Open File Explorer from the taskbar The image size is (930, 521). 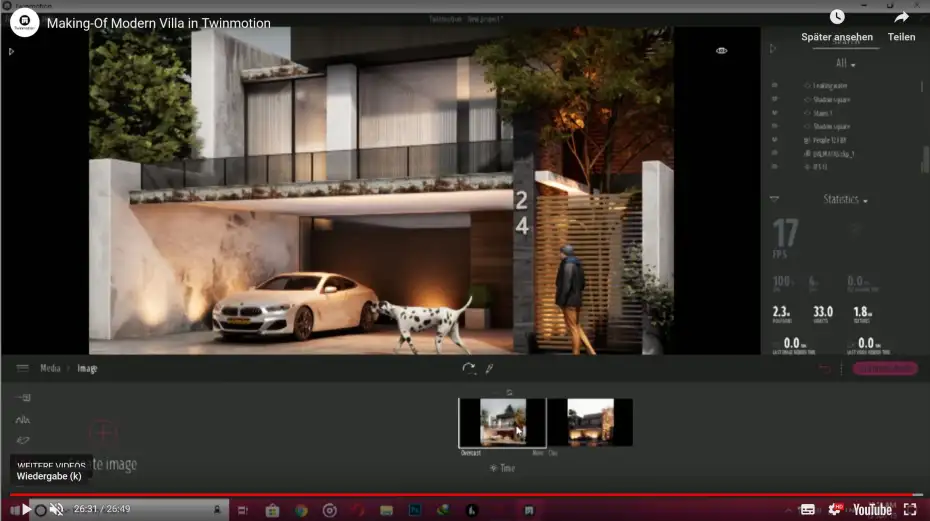click(x=387, y=510)
